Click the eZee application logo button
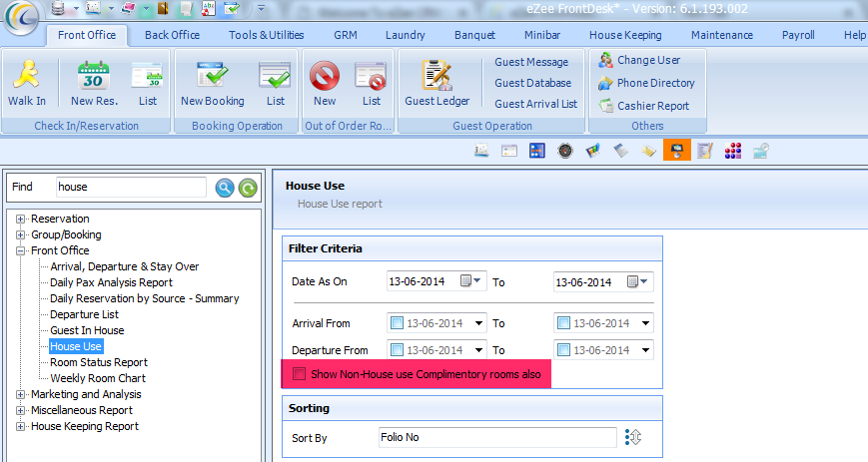This screenshot has width=868, height=462. tap(21, 17)
